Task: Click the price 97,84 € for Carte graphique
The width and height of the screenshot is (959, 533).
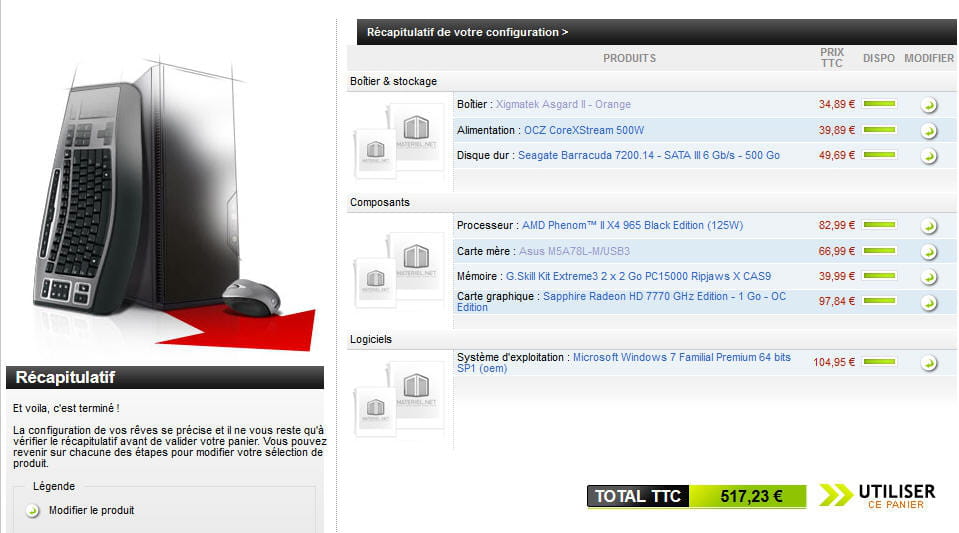Action: click(837, 301)
